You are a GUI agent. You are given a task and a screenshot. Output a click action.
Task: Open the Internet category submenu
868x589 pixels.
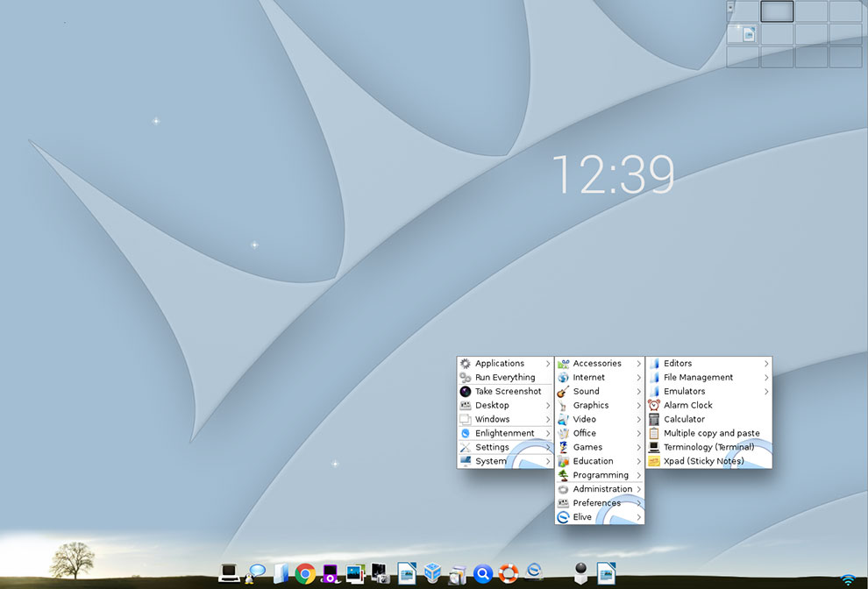click(600, 378)
